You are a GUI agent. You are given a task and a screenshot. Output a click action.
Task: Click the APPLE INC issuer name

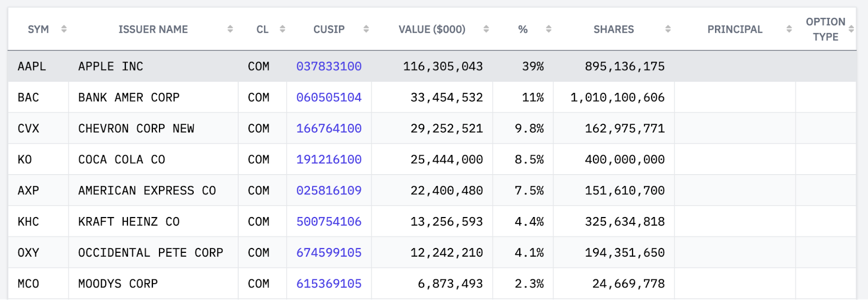pyautogui.click(x=111, y=66)
